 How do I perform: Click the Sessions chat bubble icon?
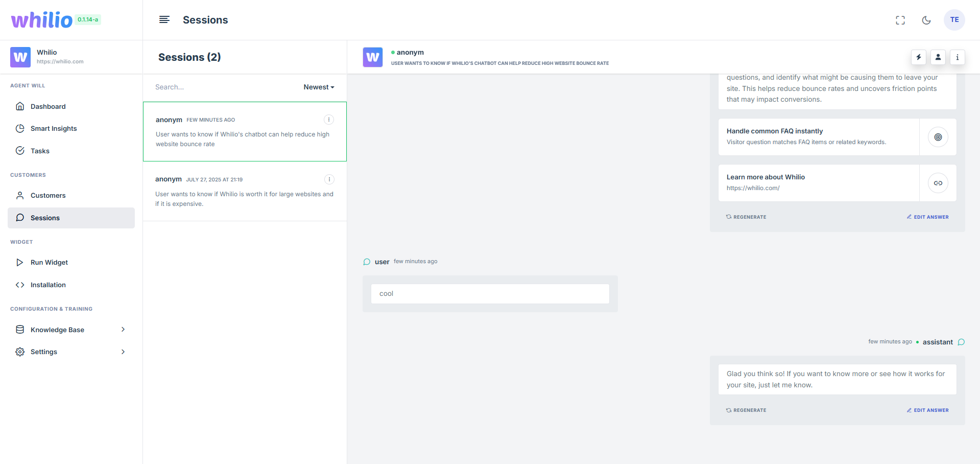(x=20, y=218)
